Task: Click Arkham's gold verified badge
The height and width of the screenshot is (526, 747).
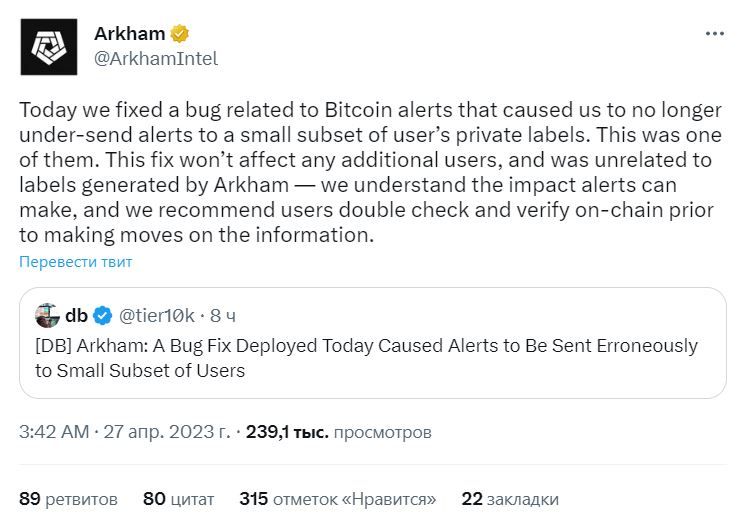Action: (x=180, y=34)
